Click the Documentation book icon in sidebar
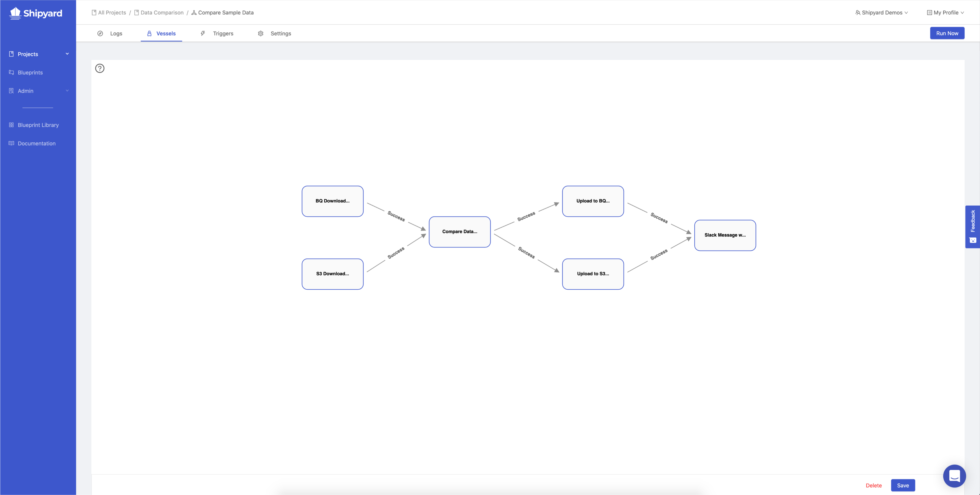The width and height of the screenshot is (980, 495). click(11, 143)
